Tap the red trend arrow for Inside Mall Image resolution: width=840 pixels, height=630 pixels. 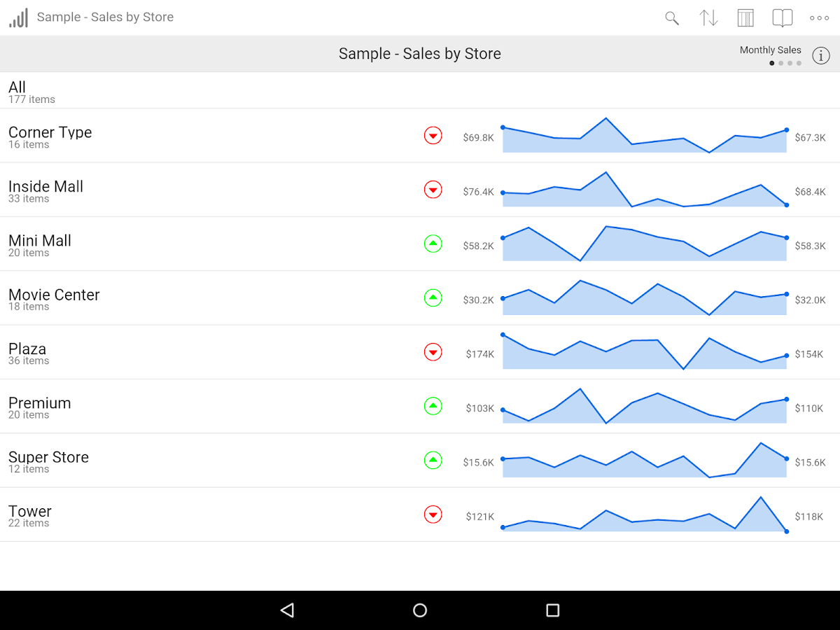[x=433, y=190]
